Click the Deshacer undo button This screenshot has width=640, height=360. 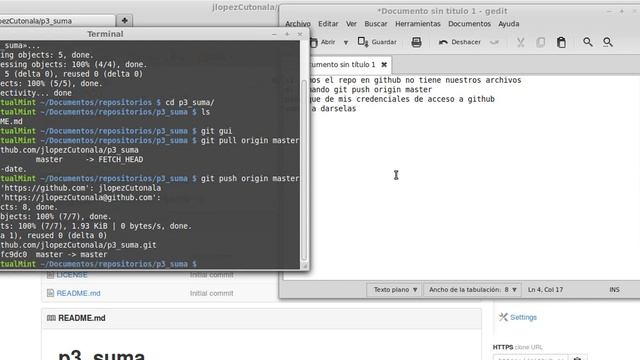[460, 42]
